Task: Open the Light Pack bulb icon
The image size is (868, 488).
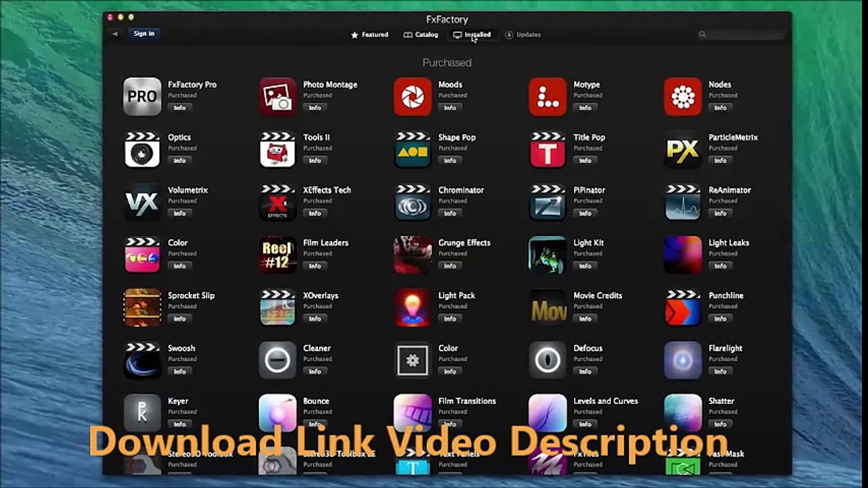Action: 413,307
